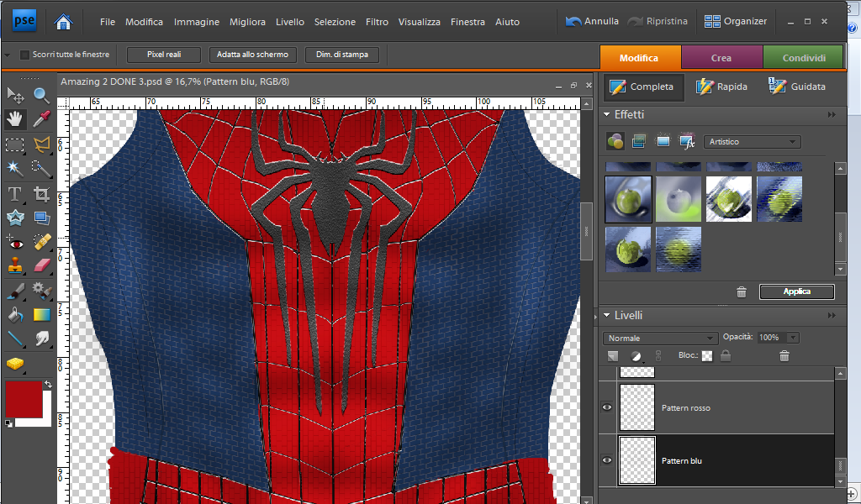
Task: Open the Finestra menu
Action: click(x=467, y=22)
